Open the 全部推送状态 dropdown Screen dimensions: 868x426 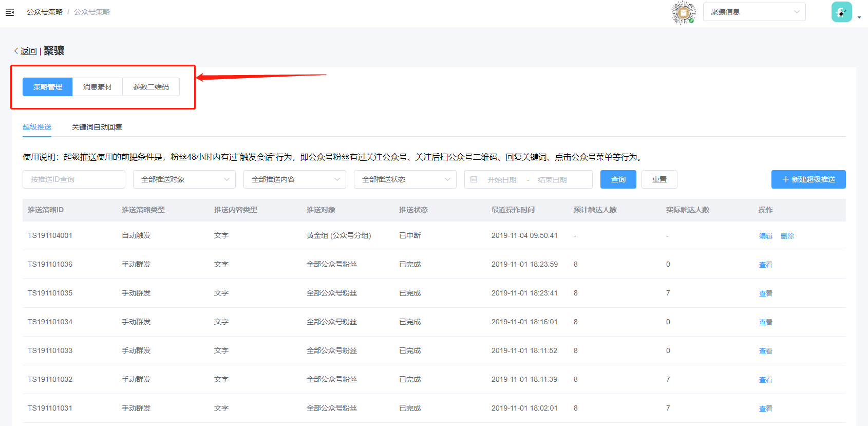click(405, 179)
